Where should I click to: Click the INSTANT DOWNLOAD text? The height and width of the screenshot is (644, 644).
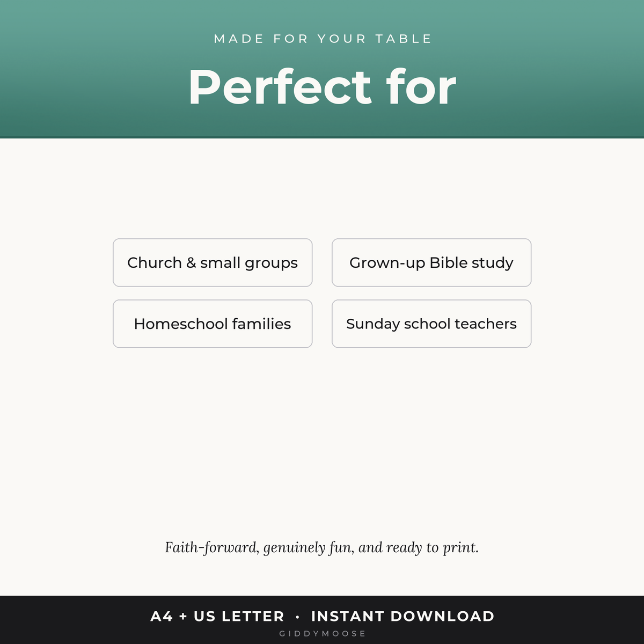[x=402, y=616]
